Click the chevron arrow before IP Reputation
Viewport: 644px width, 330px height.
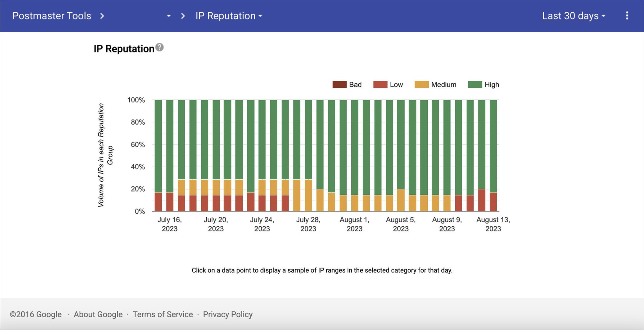click(x=183, y=16)
